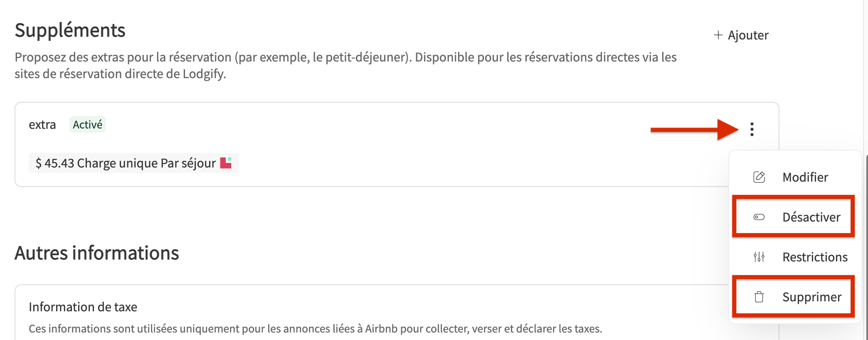Click the pencil edit icon beside Modifier
The image size is (868, 340).
point(759,177)
